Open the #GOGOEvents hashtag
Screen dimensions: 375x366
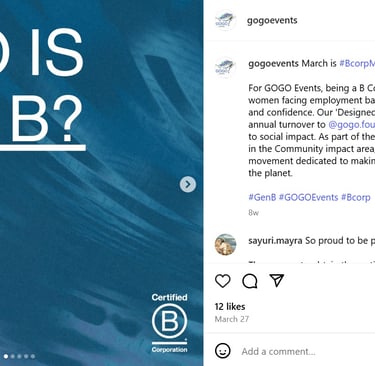309,197
